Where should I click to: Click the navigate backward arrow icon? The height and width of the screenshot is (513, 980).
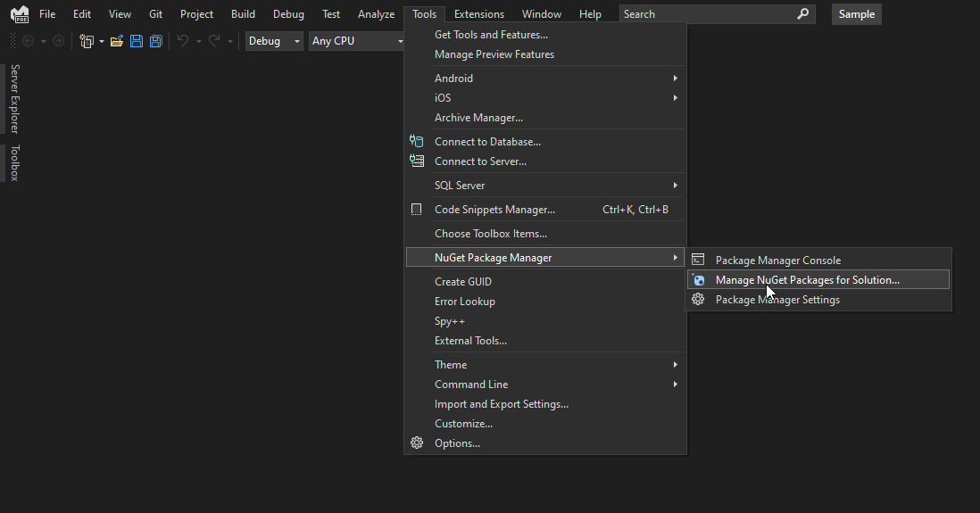(29, 41)
